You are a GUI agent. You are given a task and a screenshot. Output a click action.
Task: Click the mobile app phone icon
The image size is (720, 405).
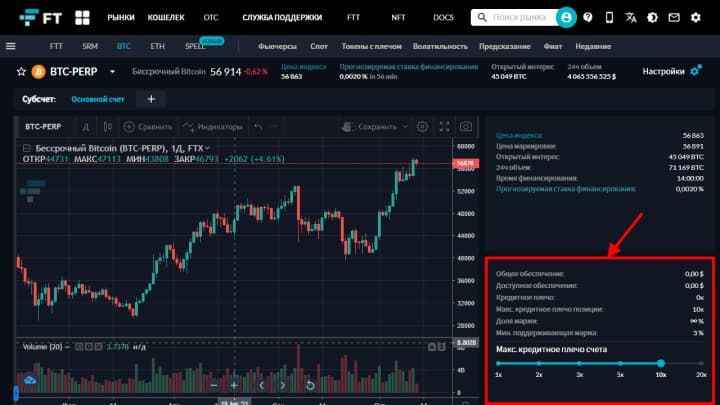pos(609,17)
